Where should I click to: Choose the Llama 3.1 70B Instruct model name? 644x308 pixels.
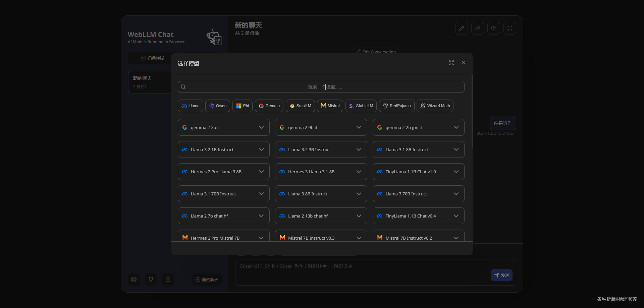213,194
